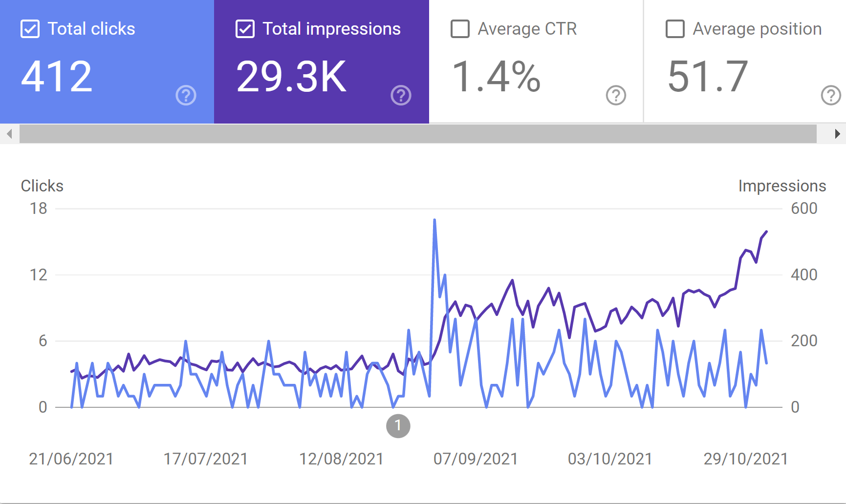
Task: Enable the Average position checkbox
Action: point(675,29)
